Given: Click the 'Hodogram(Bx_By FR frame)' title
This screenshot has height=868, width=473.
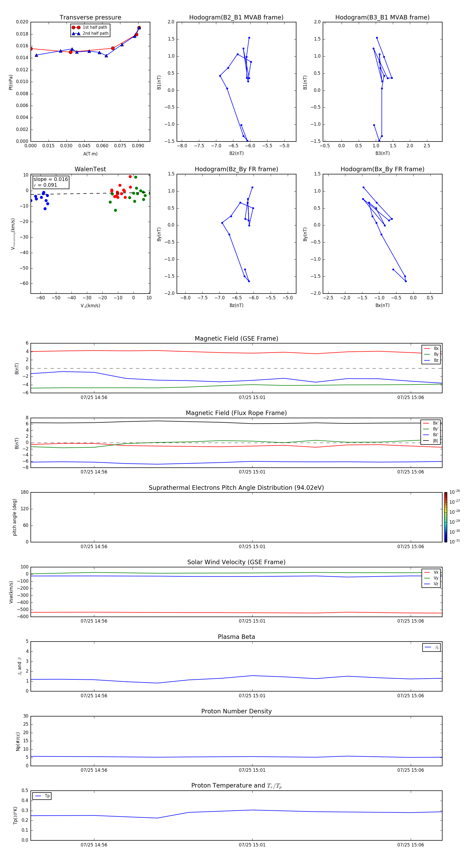Looking at the screenshot, I should [382, 169].
